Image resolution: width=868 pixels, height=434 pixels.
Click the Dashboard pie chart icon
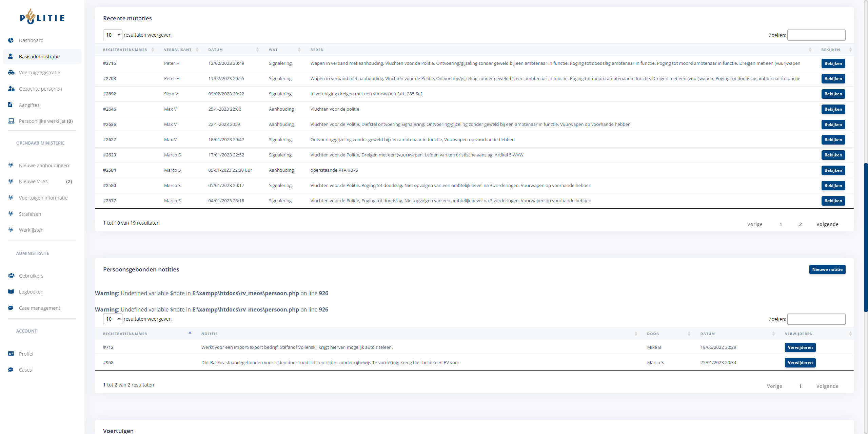(x=11, y=40)
